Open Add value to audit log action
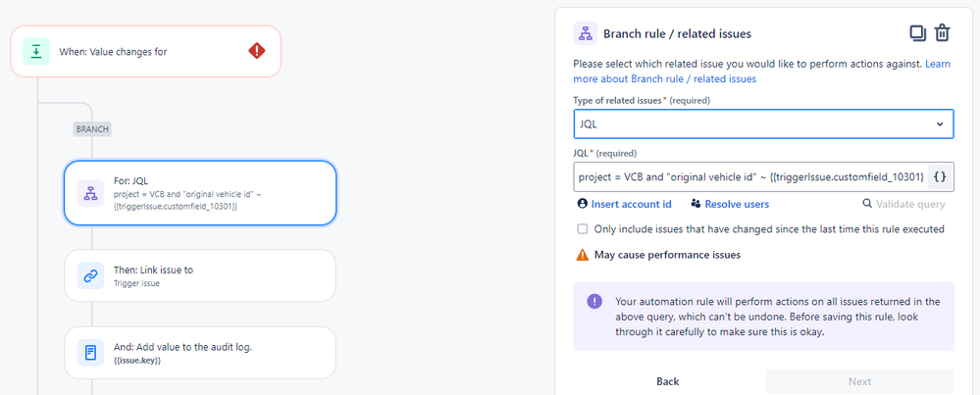The image size is (980, 395). (x=200, y=353)
